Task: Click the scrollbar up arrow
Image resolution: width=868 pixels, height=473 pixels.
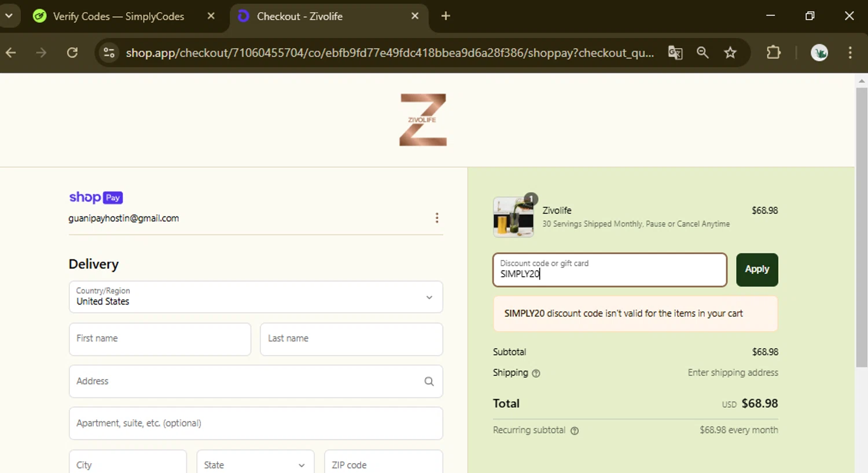Action: (x=862, y=80)
